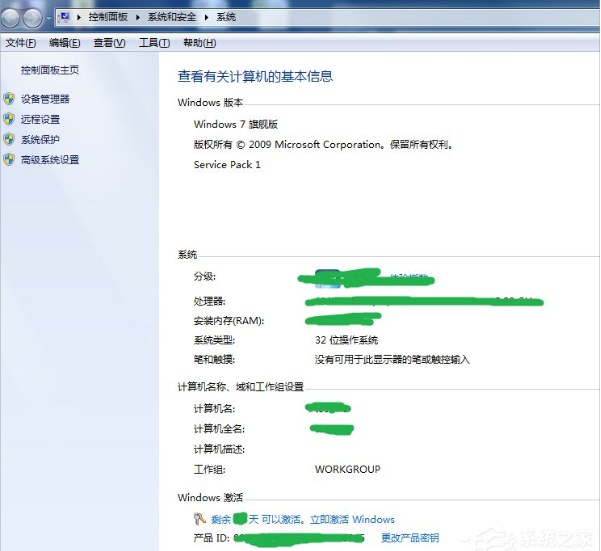Open the 帮助(H) menu

click(x=199, y=43)
